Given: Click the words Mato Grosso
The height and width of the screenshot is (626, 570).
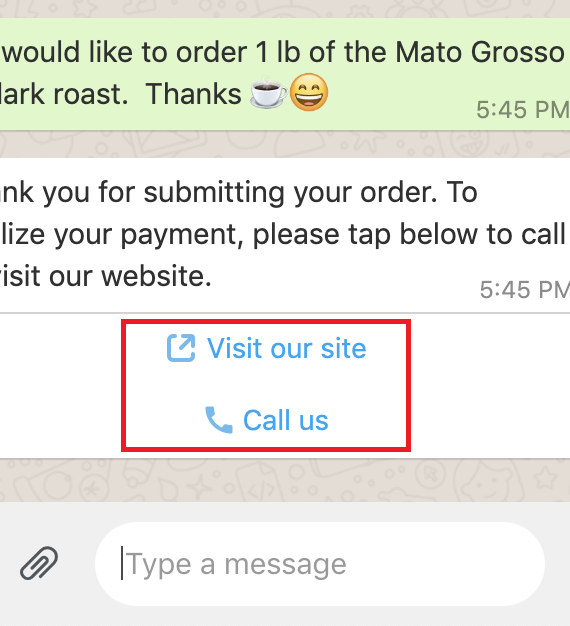Looking at the screenshot, I should pyautogui.click(x=479, y=52).
